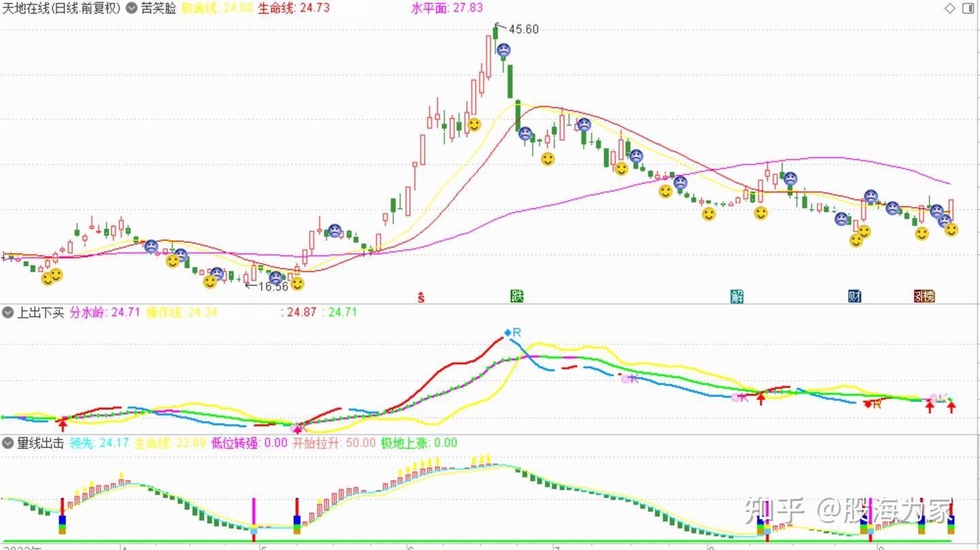This screenshot has width=980, height=550.
Task: Click the 上出下买 indicator name
Action: (x=41, y=313)
